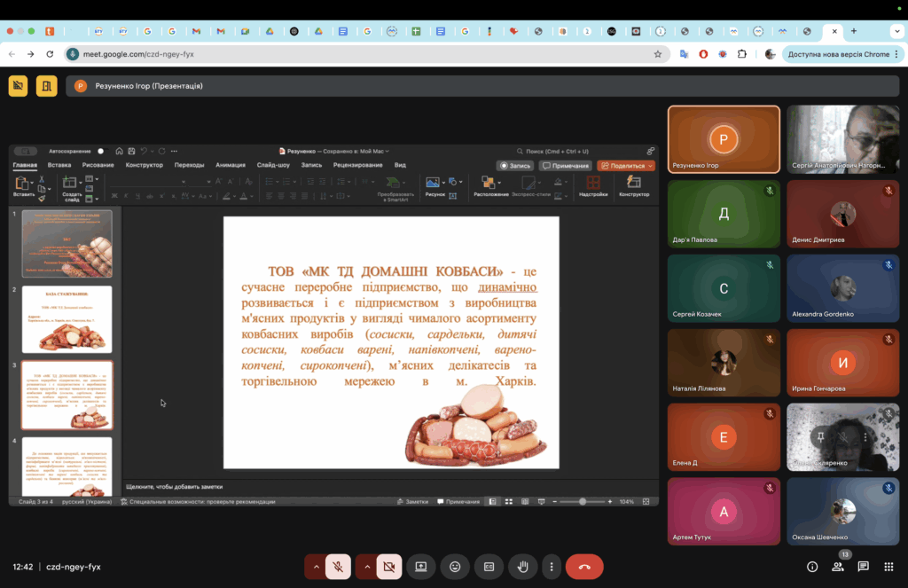
Task: Click the Запись record button
Action: tap(515, 166)
